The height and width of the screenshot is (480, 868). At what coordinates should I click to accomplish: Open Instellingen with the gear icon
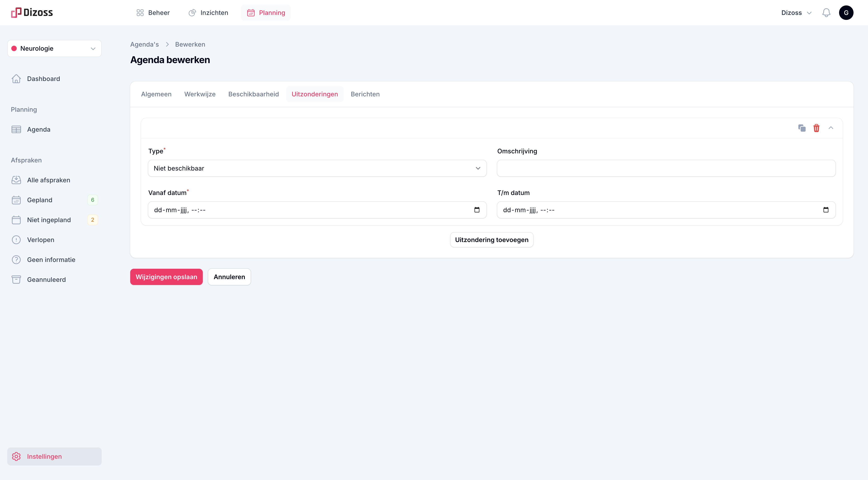(x=16, y=456)
